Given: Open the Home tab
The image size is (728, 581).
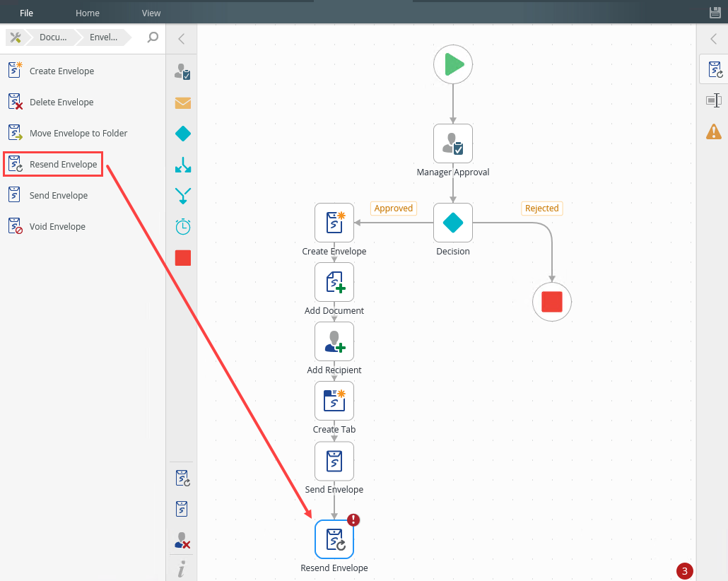Looking at the screenshot, I should (x=87, y=13).
